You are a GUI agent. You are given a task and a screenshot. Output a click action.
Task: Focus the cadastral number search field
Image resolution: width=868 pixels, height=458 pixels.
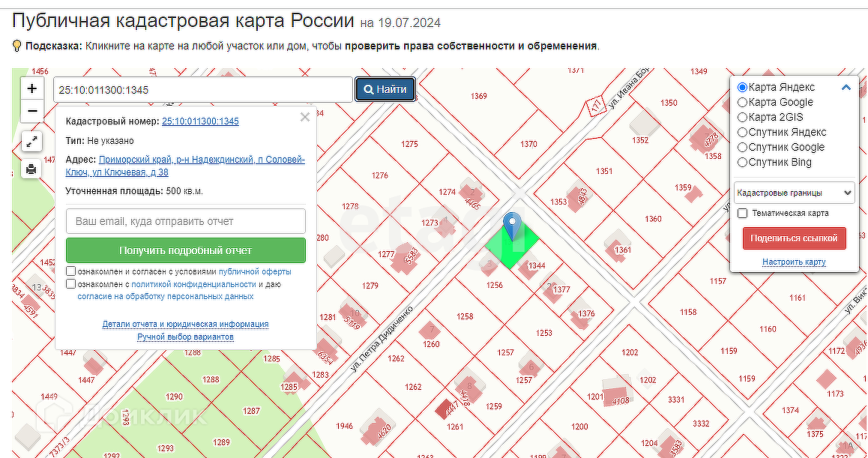(203, 90)
